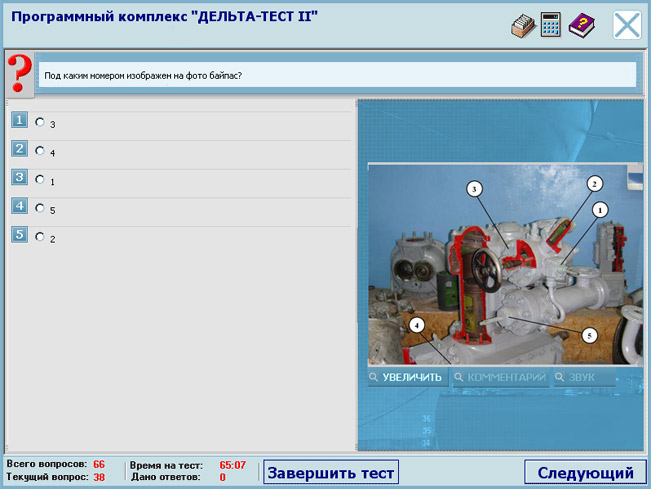Click the red question mark icon

pos(20,74)
